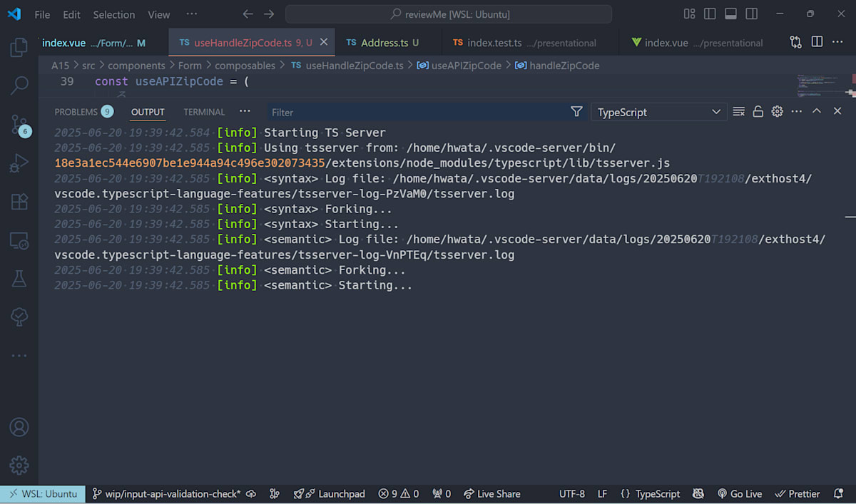856x504 pixels.
Task: Clear the output log
Action: (739, 112)
